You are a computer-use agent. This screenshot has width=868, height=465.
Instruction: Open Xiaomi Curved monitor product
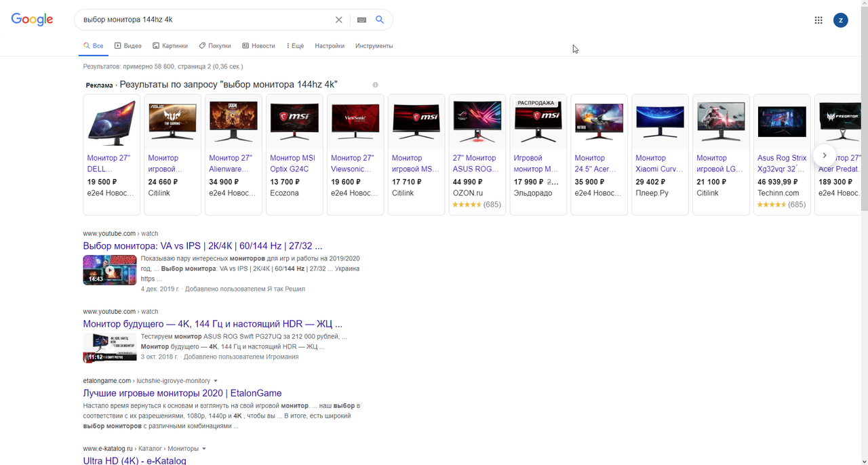coord(660,163)
